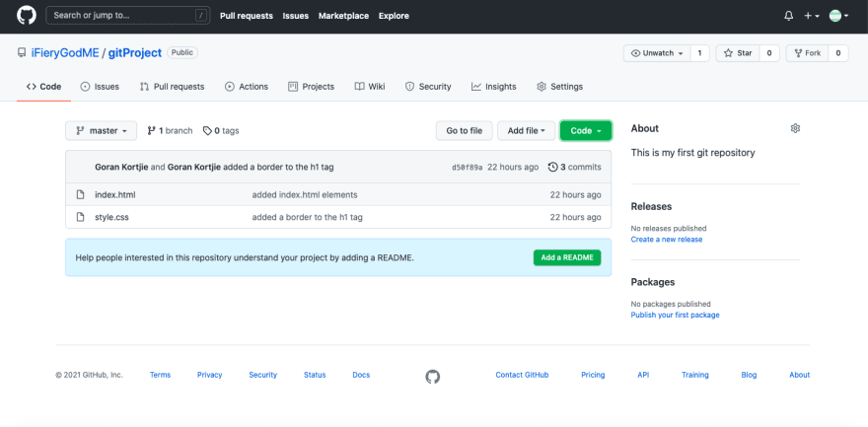The width and height of the screenshot is (868, 427).
Task: Expand the green Code dropdown button
Action: (x=586, y=131)
